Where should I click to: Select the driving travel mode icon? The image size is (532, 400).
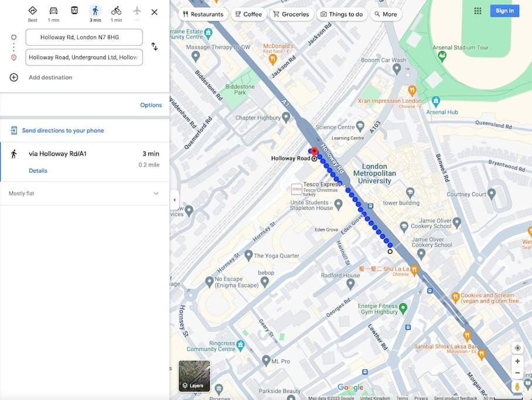[x=53, y=11]
